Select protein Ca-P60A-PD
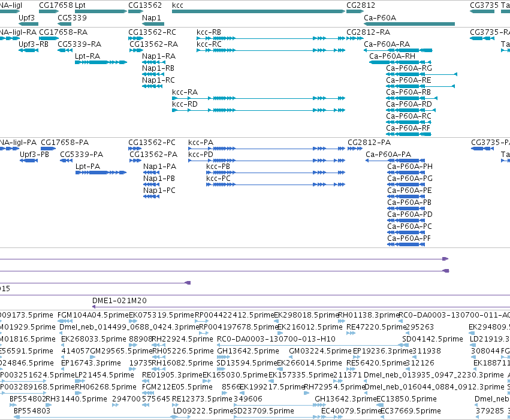The image size is (510, 420). [x=410, y=214]
